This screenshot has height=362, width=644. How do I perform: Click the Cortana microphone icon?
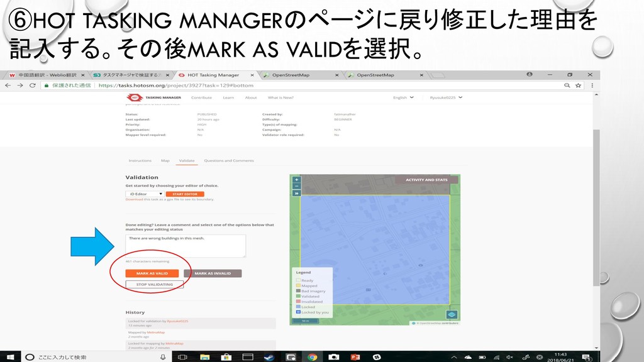click(163, 357)
